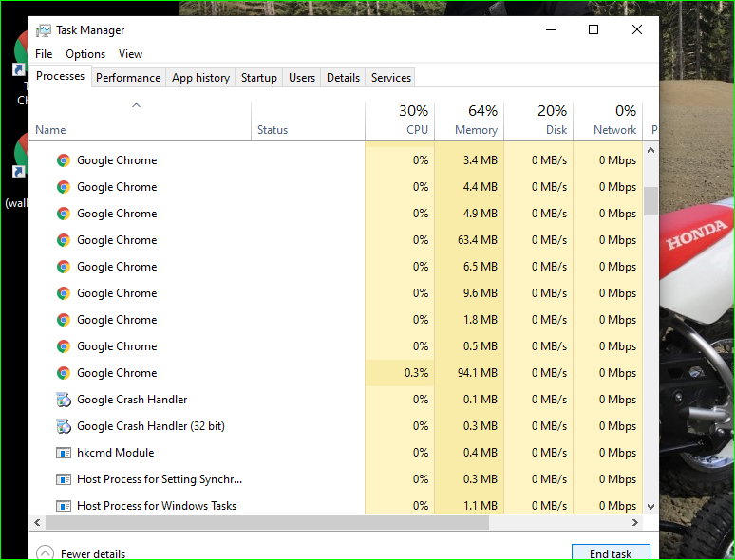Select the Processes tab
The height and width of the screenshot is (560, 735).
click(x=61, y=76)
